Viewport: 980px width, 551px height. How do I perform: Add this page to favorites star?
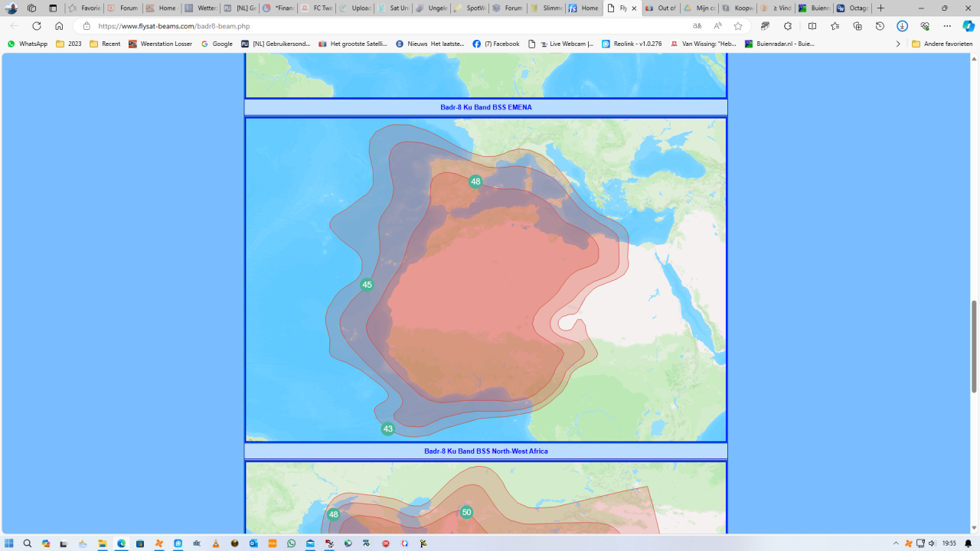coord(738,26)
